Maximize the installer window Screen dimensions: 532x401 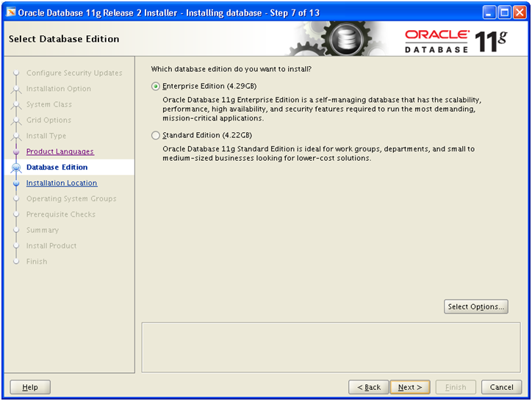click(x=505, y=13)
